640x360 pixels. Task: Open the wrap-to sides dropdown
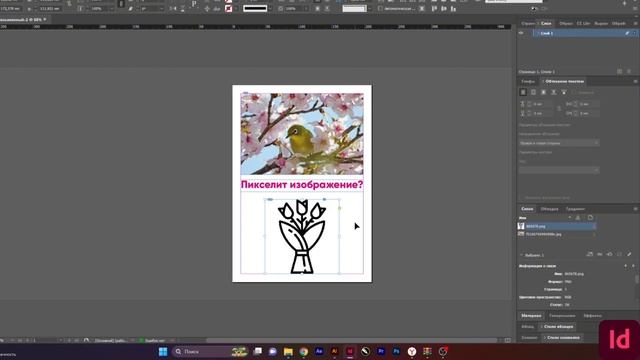tap(559, 143)
